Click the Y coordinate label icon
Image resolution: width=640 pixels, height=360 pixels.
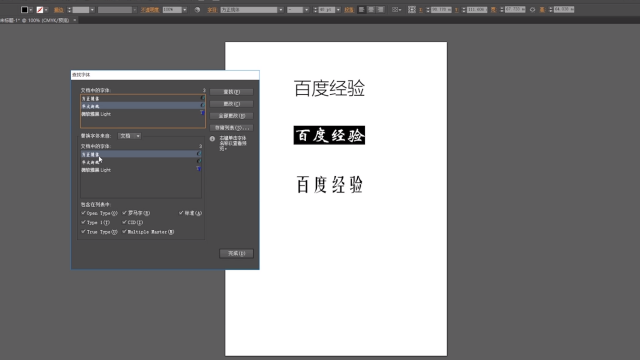pyautogui.click(x=456, y=9)
